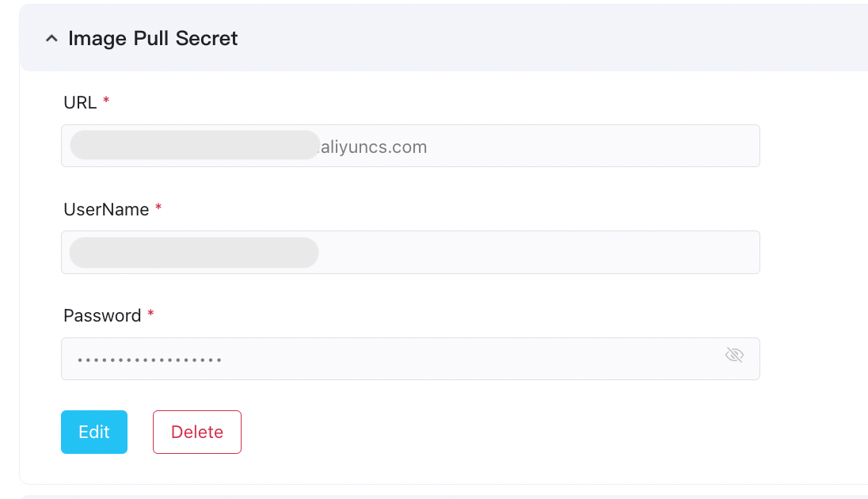Click the URL field label
The height and width of the screenshot is (499, 868).
click(x=80, y=102)
